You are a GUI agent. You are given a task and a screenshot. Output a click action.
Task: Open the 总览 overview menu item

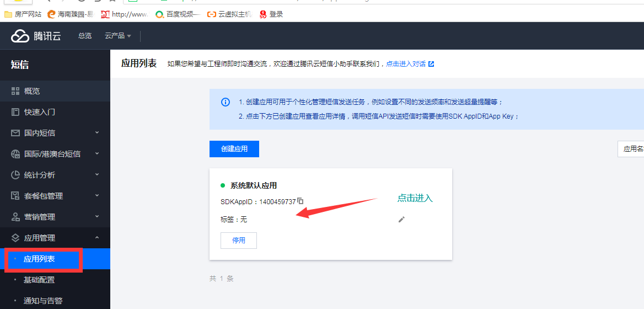point(85,36)
